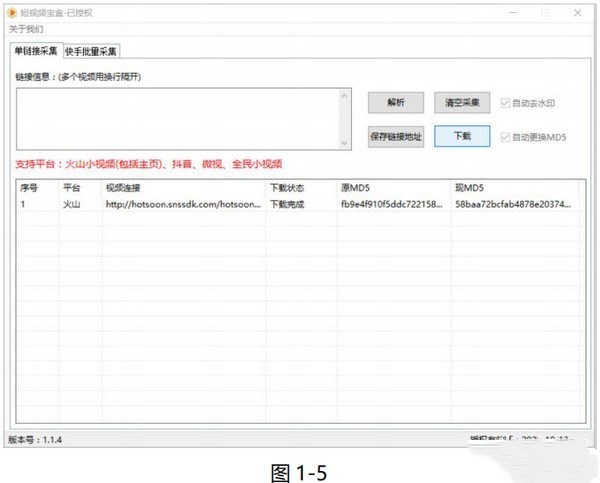
Task: Click the 清空采集 button
Action: coord(462,102)
